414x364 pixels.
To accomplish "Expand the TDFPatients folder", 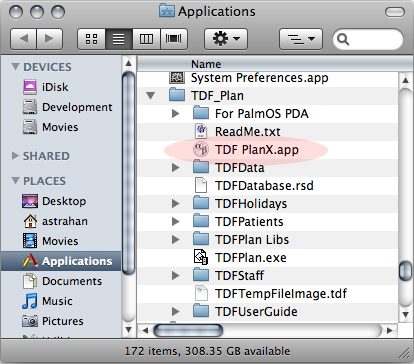I will click(176, 222).
